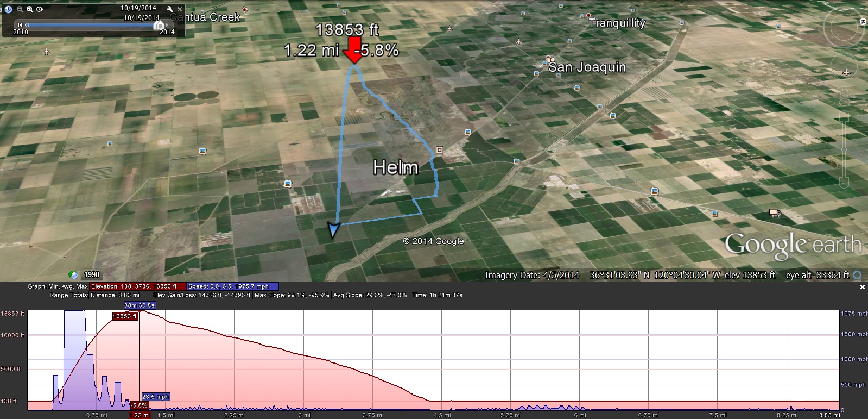Click the truck icon on the map
868x419 pixels.
point(775,213)
